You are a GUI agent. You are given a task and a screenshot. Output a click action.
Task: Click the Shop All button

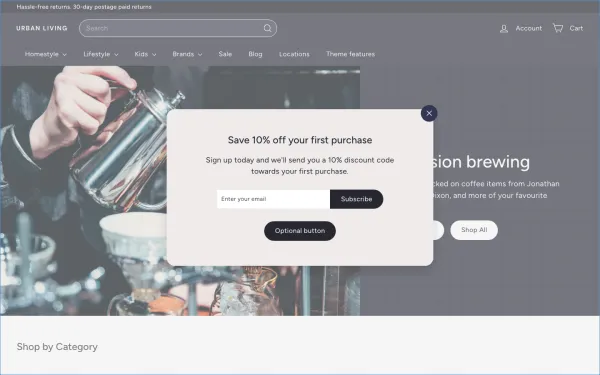coord(474,230)
